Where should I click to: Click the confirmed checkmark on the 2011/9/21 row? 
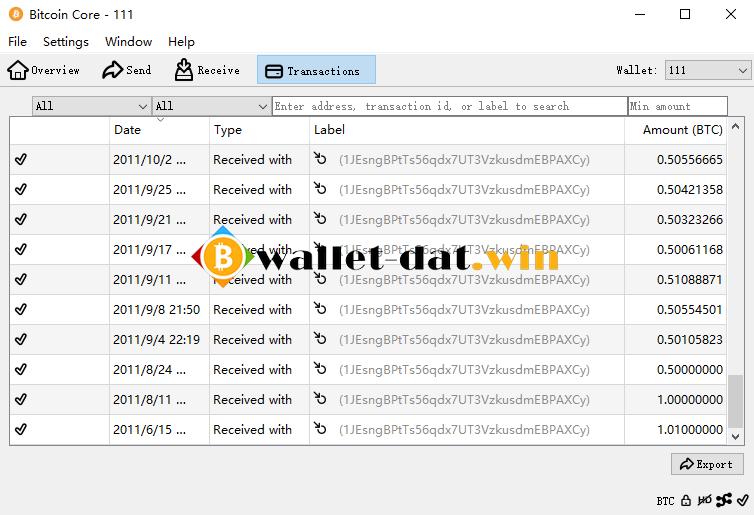21,219
